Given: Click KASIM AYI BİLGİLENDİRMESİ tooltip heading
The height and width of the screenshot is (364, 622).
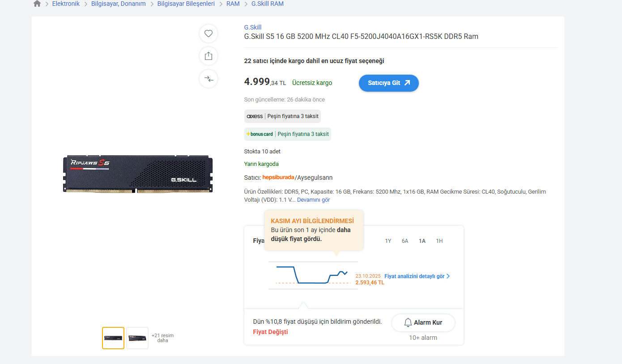Looking at the screenshot, I should point(312,221).
